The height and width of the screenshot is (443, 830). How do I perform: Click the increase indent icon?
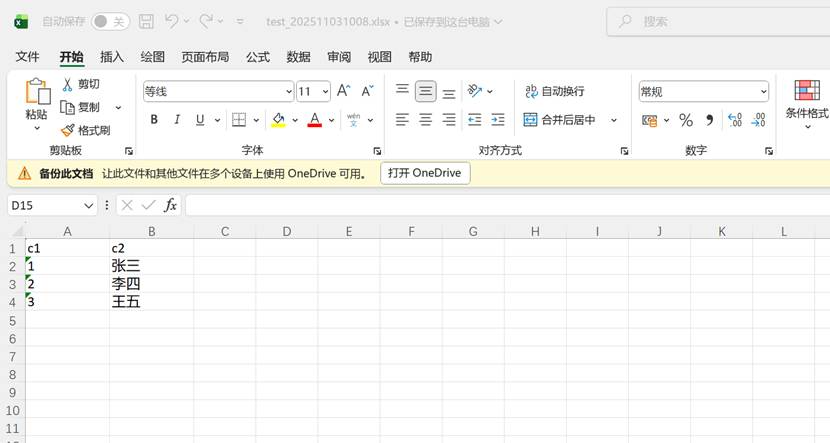click(x=497, y=120)
